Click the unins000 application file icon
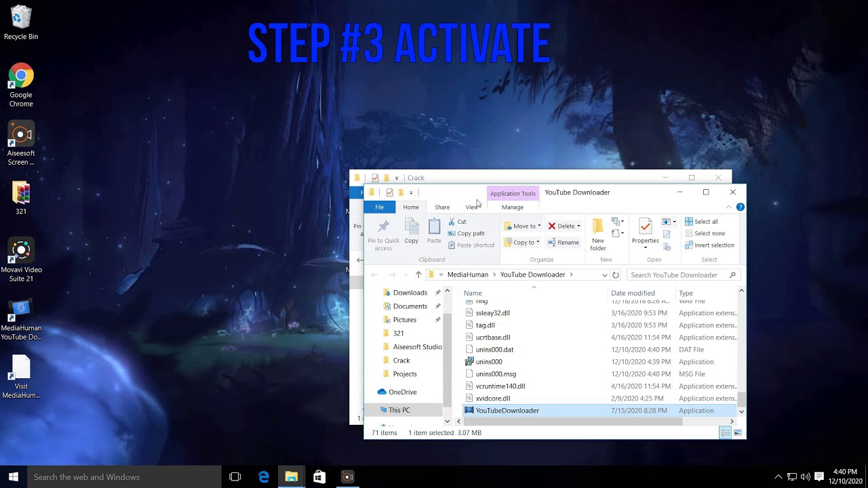Viewport: 868px width, 488px height. click(x=469, y=362)
